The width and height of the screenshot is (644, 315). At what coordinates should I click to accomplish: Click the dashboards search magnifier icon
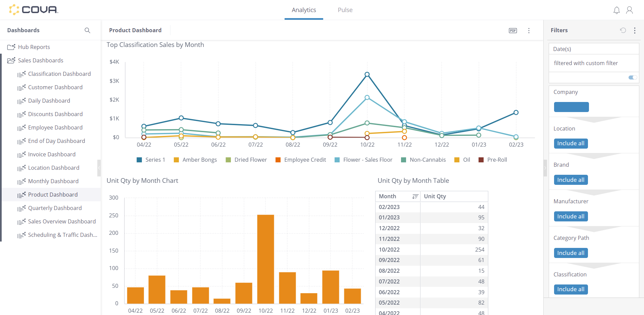[87, 31]
